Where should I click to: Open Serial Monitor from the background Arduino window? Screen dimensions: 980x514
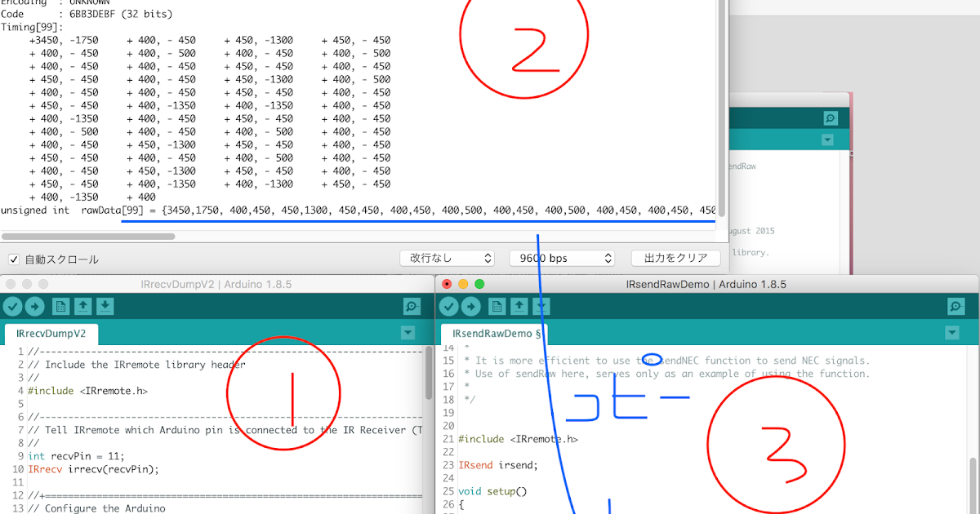pyautogui.click(x=830, y=117)
